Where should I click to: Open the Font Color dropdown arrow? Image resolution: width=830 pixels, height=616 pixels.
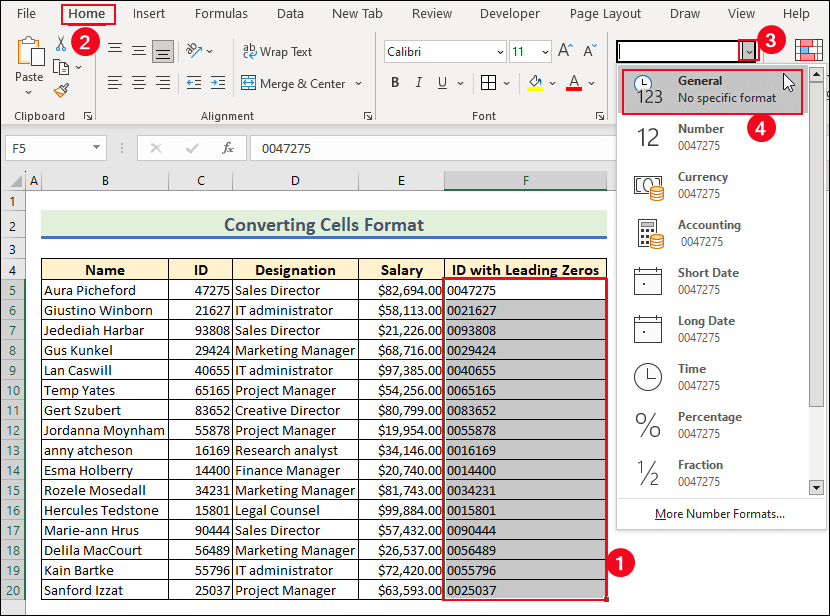coord(592,83)
